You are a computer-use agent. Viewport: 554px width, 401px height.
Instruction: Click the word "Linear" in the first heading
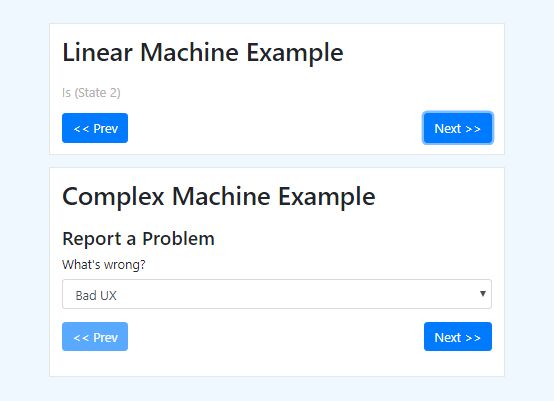pyautogui.click(x=97, y=52)
